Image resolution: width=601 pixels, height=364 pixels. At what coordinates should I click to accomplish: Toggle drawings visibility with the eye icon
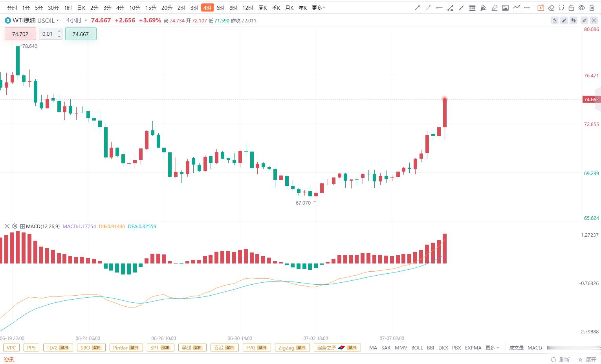pos(582,8)
